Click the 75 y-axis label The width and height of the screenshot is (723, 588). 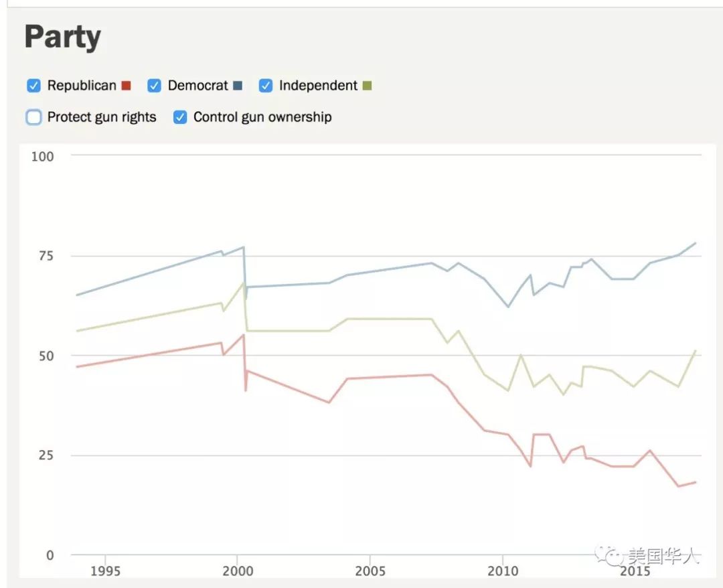point(46,256)
